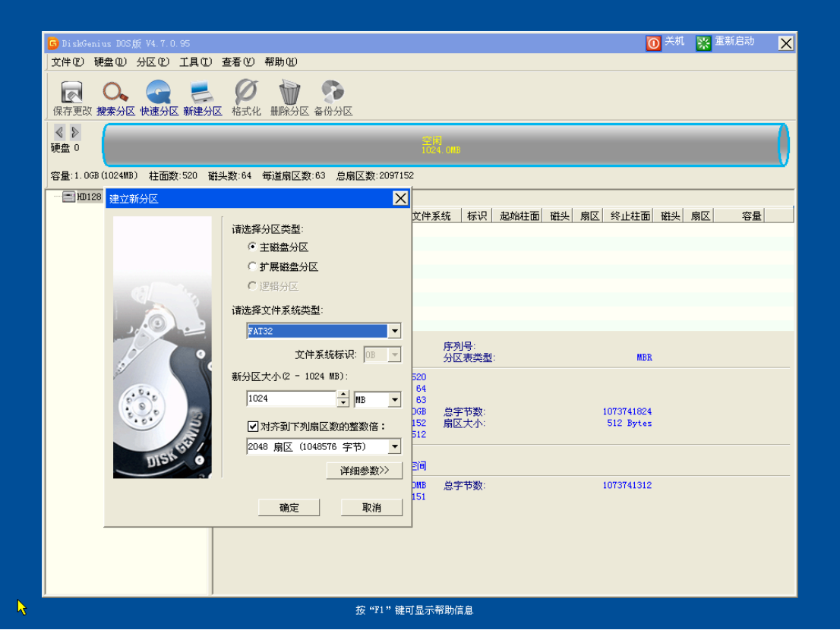Screen dimensions: 840x630
Task: Go to the previous disk with left arrow
Action: coord(59,131)
